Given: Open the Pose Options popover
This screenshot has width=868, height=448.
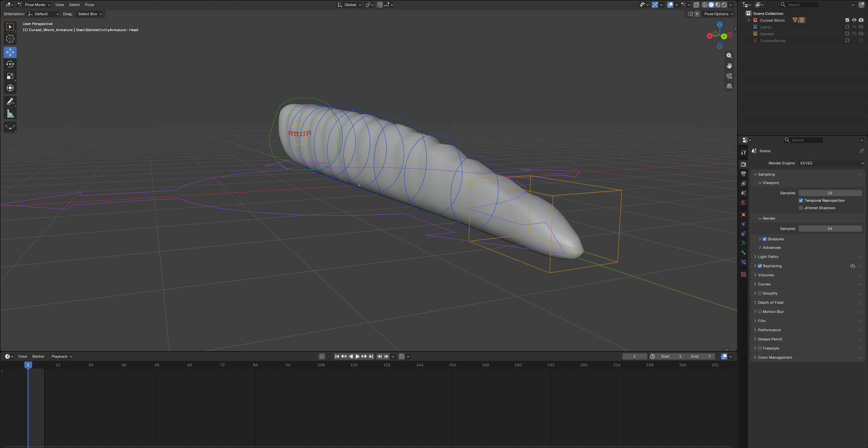Looking at the screenshot, I should pyautogui.click(x=718, y=14).
